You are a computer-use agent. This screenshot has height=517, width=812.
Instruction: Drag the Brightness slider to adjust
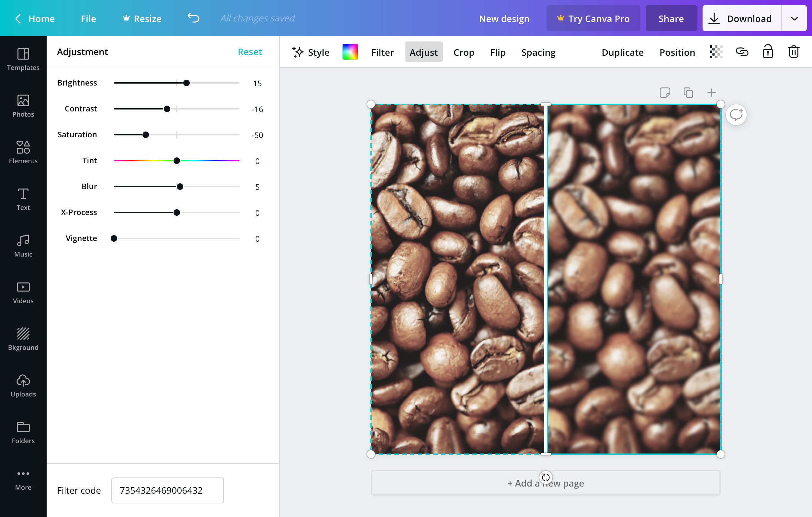[186, 83]
